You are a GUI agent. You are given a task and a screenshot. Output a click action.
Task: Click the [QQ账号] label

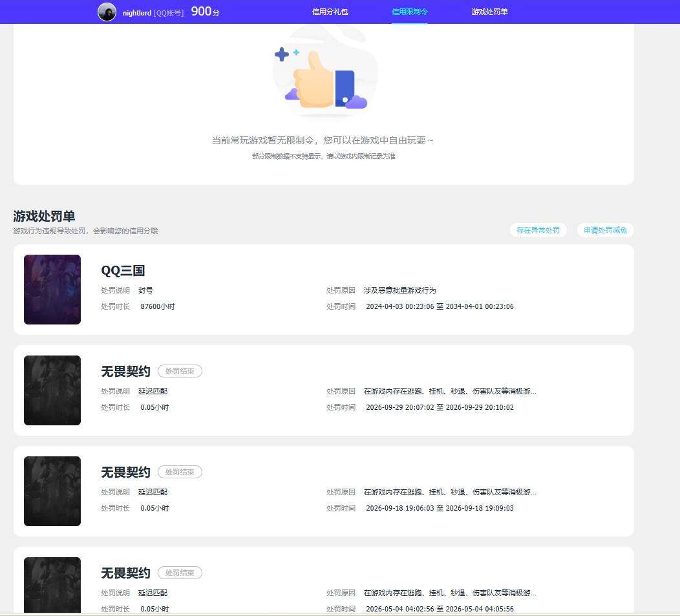(169, 13)
